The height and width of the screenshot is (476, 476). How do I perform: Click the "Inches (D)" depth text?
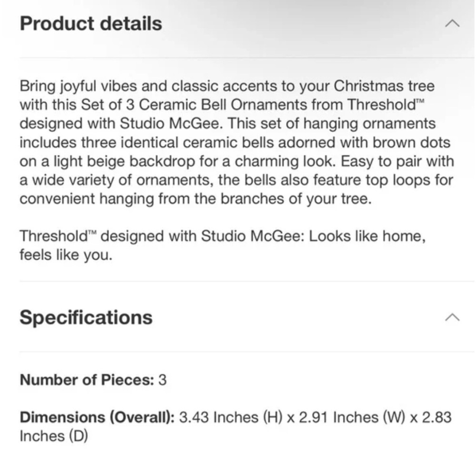pos(54,436)
